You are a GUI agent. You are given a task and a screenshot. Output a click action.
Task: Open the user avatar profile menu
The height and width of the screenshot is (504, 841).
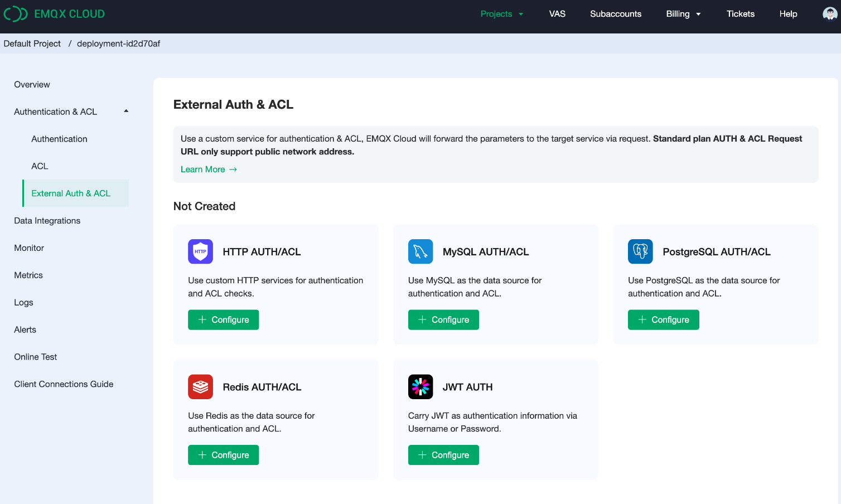point(829,14)
